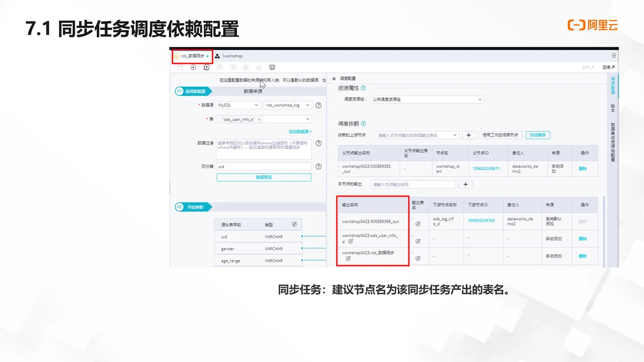Click the 本节点的输出 name input field
Image resolution: width=644 pixels, height=362 pixels.
413,184
